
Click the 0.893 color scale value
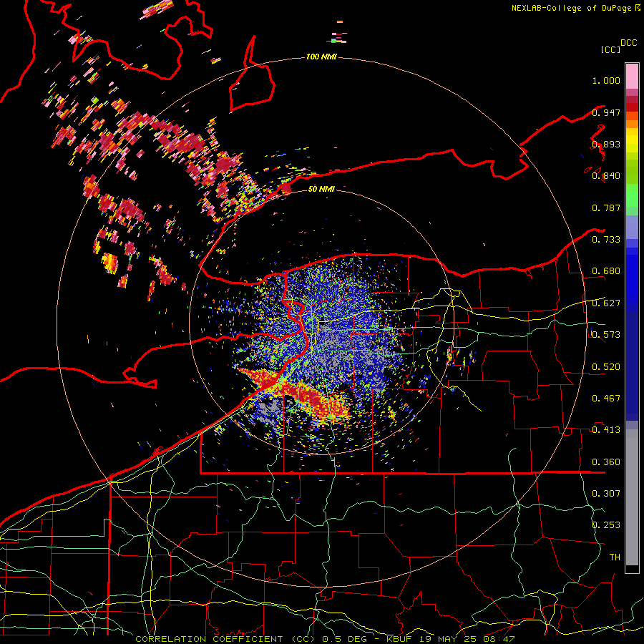click(x=606, y=144)
